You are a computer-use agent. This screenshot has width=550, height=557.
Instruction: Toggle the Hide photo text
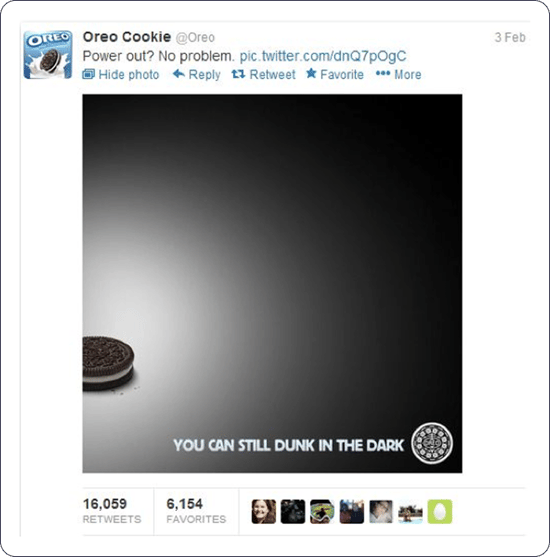coord(129,75)
